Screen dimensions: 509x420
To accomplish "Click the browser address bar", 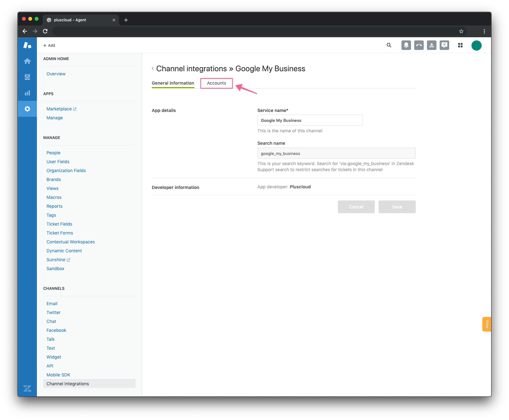I will [x=254, y=31].
